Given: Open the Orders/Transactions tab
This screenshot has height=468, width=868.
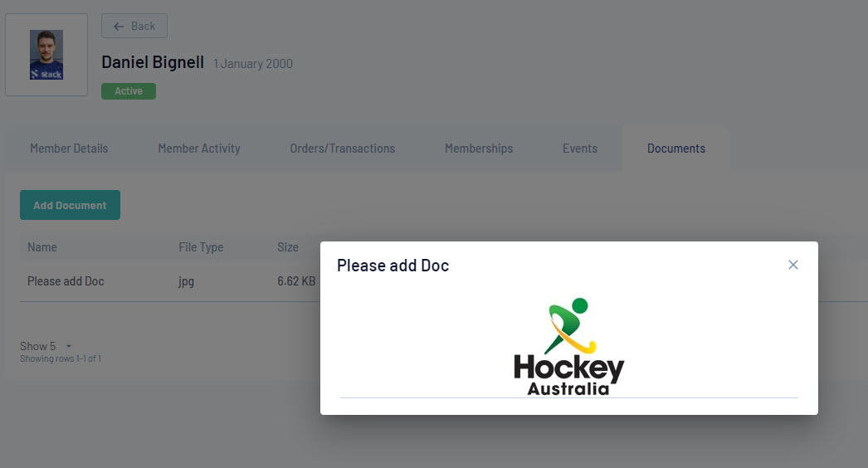Looking at the screenshot, I should click(342, 149).
